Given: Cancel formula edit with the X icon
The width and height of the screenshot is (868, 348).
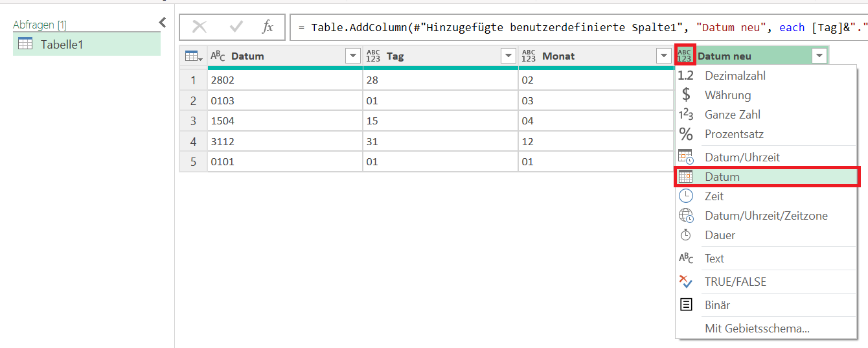Looking at the screenshot, I should (200, 27).
